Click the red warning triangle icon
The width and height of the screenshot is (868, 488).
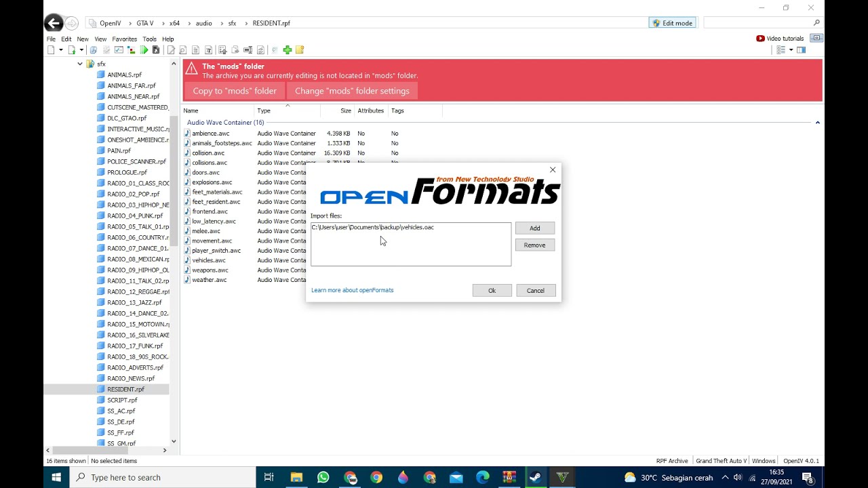coord(191,68)
